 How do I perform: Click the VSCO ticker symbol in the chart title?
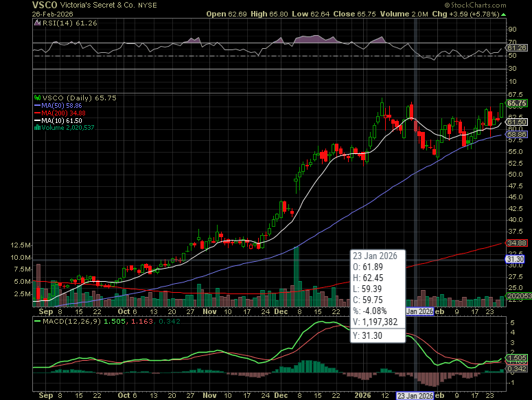(45, 5)
